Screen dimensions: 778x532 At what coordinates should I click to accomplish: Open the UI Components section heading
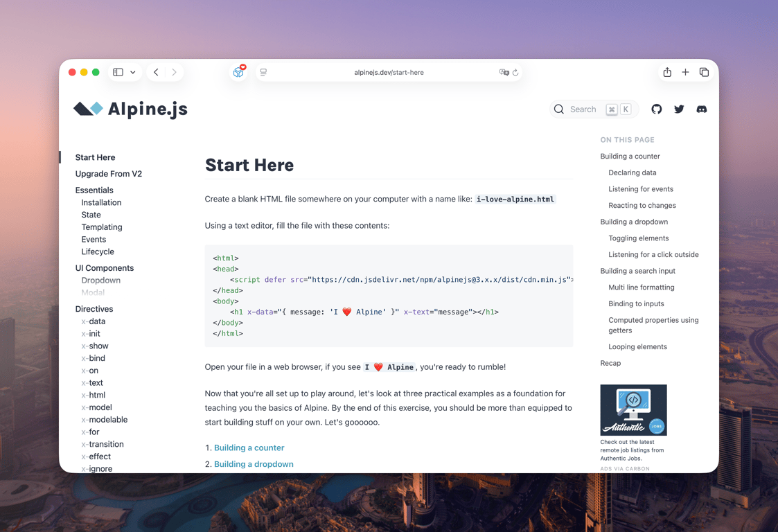(x=105, y=268)
